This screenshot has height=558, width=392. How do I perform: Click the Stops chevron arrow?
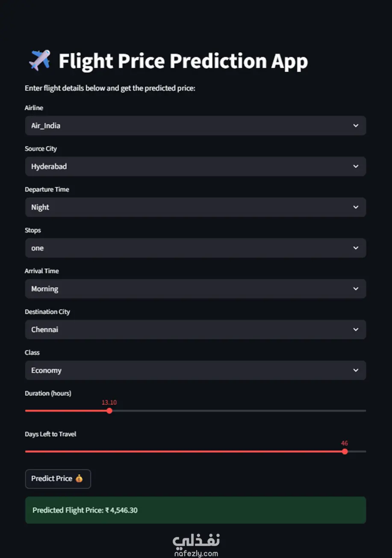click(356, 248)
